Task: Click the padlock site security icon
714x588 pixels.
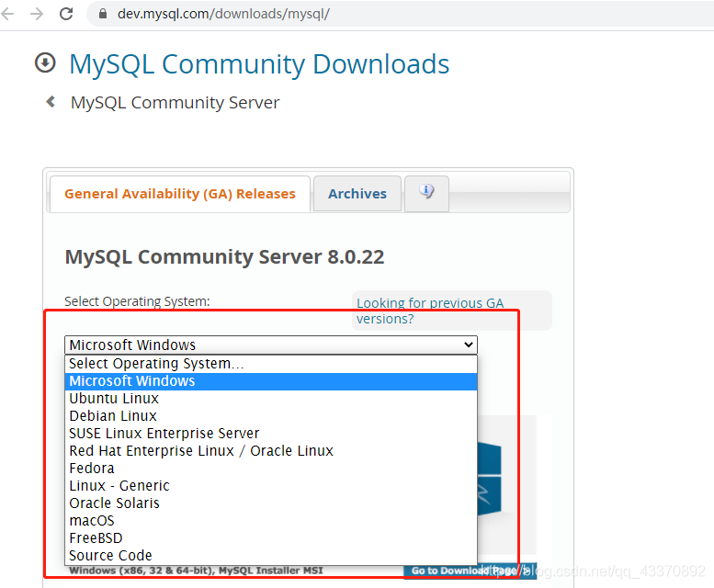Action: [103, 14]
